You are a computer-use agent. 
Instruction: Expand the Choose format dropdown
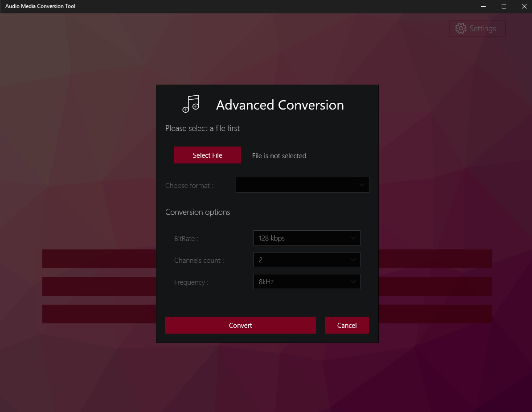click(302, 185)
